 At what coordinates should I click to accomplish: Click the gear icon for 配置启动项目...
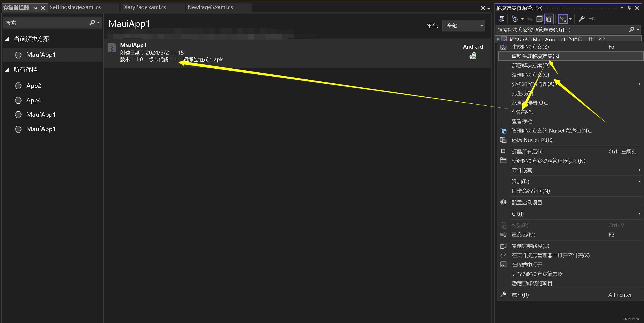[503, 202]
